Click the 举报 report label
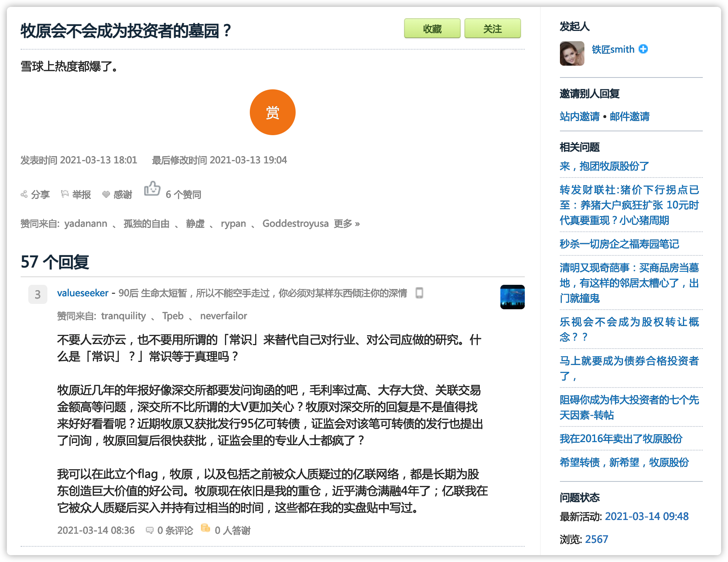Viewport: 728px width, 562px height. click(x=82, y=194)
